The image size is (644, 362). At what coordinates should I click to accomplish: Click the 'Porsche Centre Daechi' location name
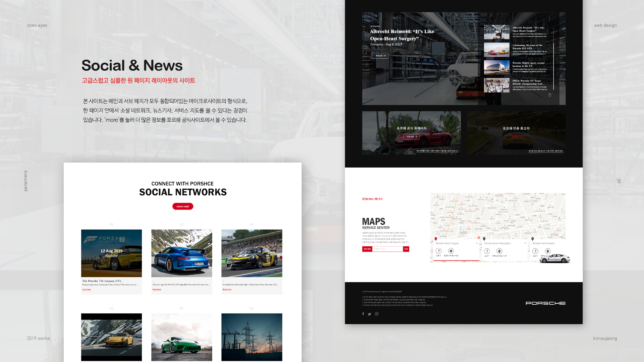[x=543, y=243]
